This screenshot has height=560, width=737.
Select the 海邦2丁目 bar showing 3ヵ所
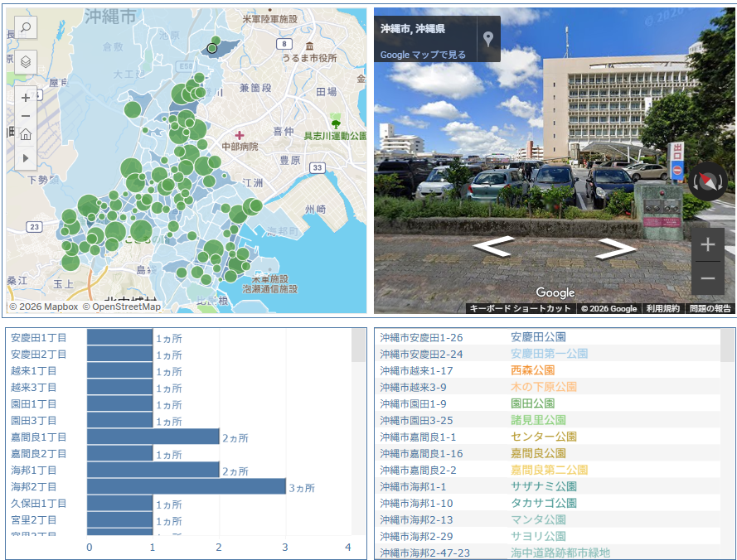point(187,487)
